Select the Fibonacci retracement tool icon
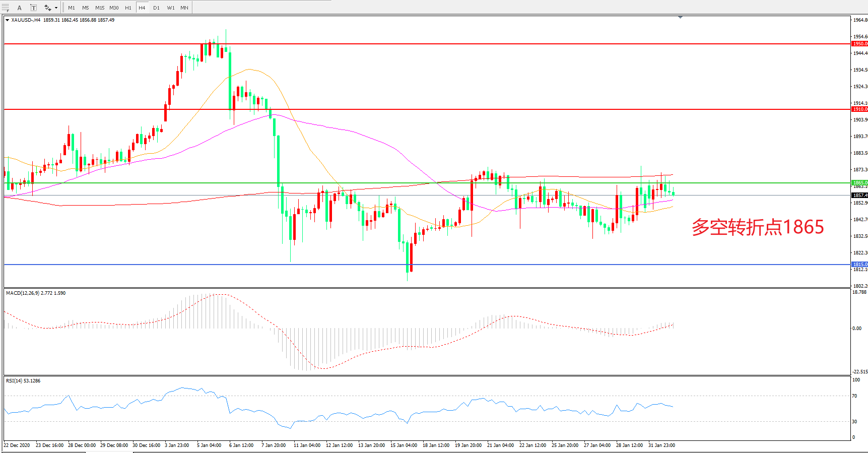The image size is (868, 453). point(5,8)
